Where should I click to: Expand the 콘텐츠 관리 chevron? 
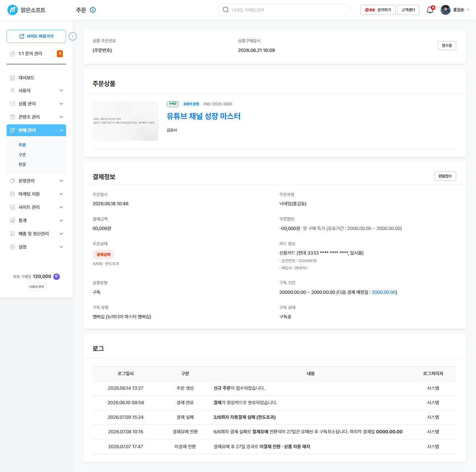coord(61,117)
